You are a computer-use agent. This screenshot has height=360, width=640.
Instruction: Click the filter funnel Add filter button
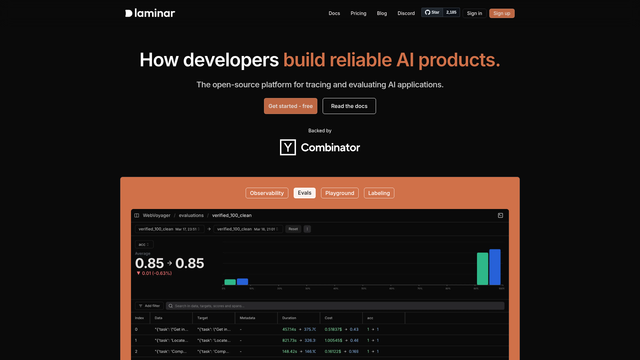149,306
